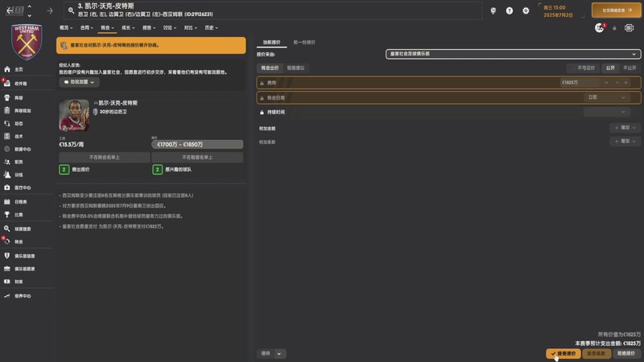Decrease fee with the minus stepper
644x362 pixels.
pos(617,83)
